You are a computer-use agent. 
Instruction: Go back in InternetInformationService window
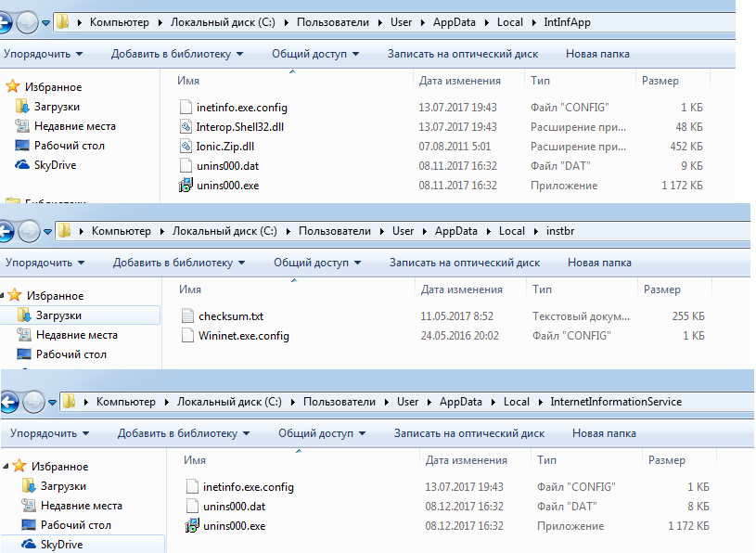point(9,402)
